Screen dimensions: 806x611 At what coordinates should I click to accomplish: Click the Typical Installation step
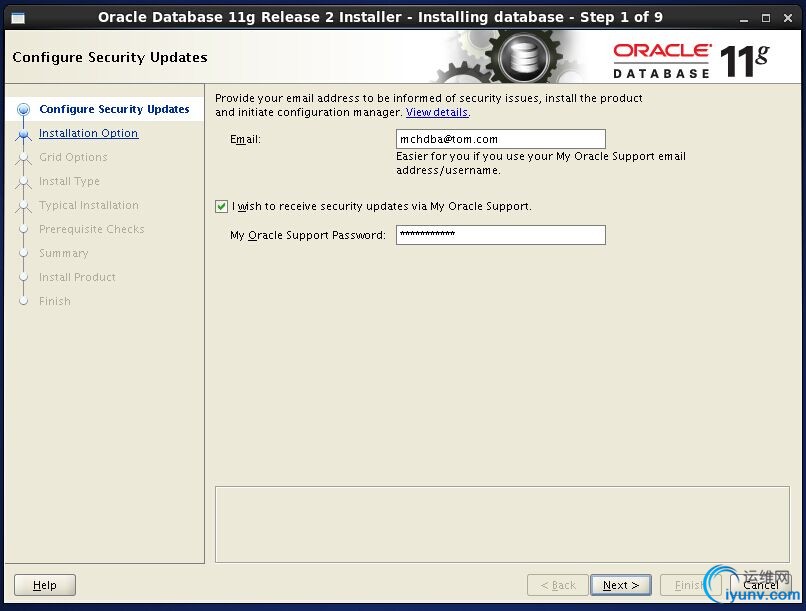pyautogui.click(x=89, y=205)
